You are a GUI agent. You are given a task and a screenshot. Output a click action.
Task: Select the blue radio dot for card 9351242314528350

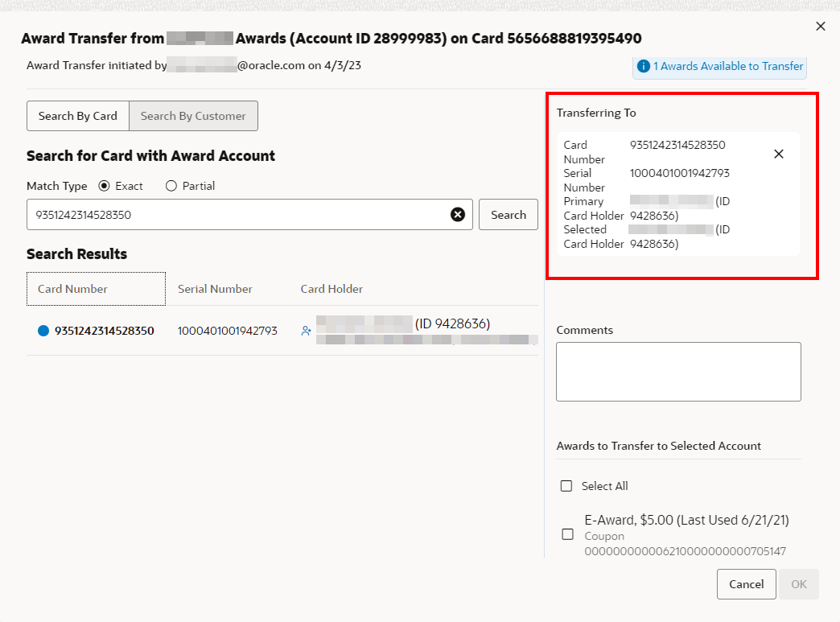click(43, 331)
